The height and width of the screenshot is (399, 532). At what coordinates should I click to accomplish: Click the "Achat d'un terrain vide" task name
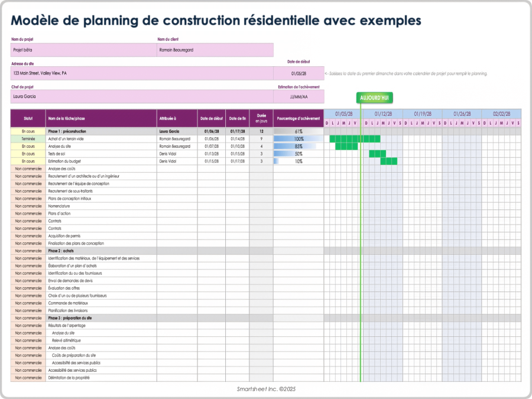click(66, 139)
